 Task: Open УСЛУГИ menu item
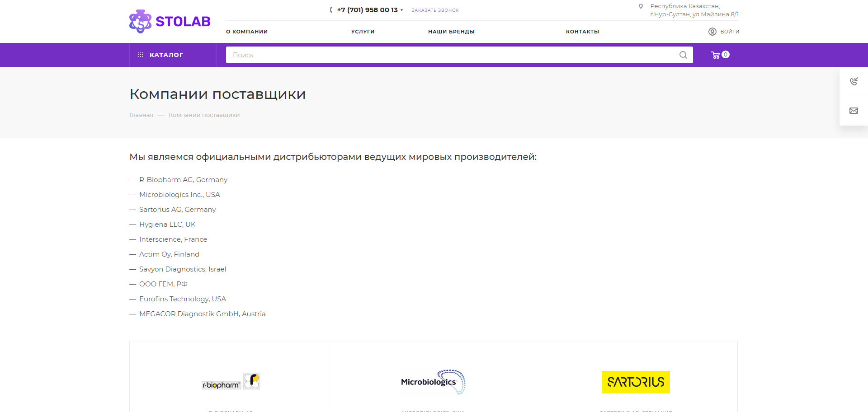click(x=363, y=32)
